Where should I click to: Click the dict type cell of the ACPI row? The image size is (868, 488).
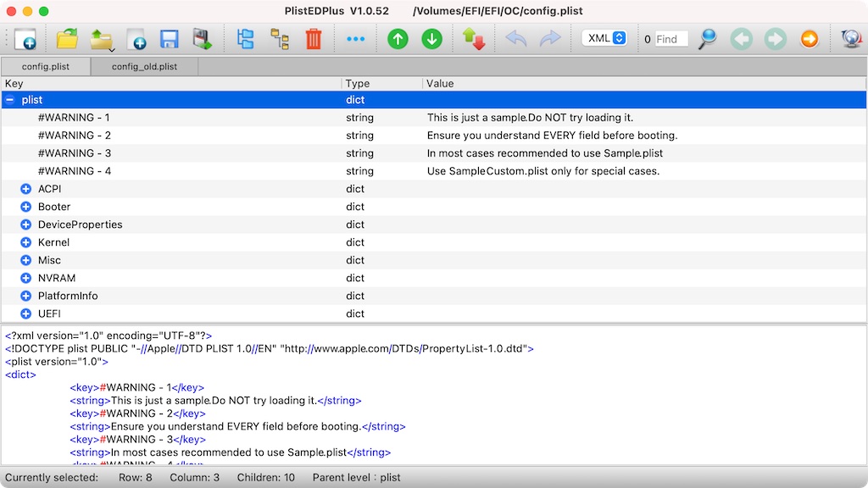pyautogui.click(x=355, y=189)
